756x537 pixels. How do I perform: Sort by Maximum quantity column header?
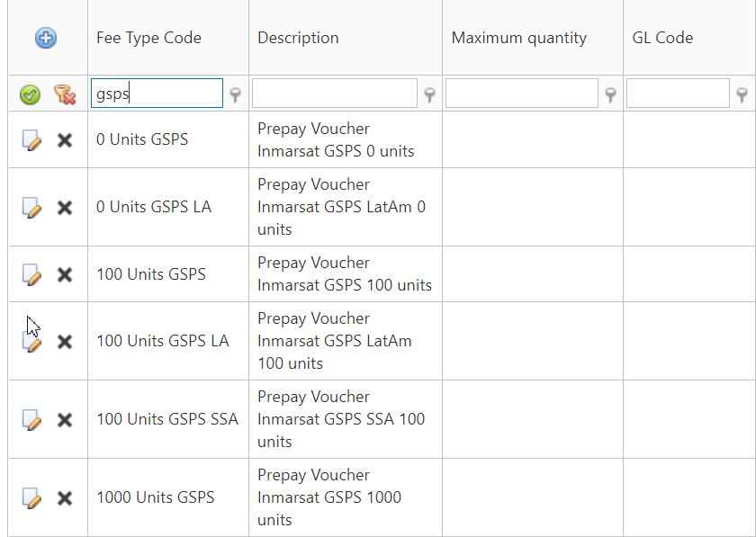pos(518,38)
